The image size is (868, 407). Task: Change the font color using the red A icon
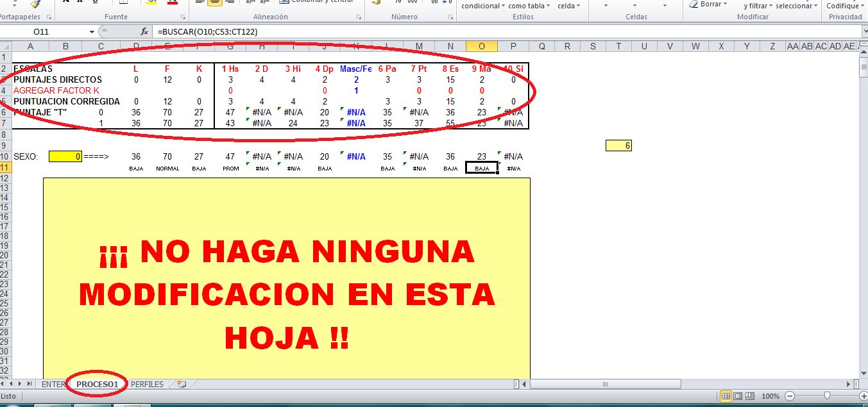coord(171,4)
